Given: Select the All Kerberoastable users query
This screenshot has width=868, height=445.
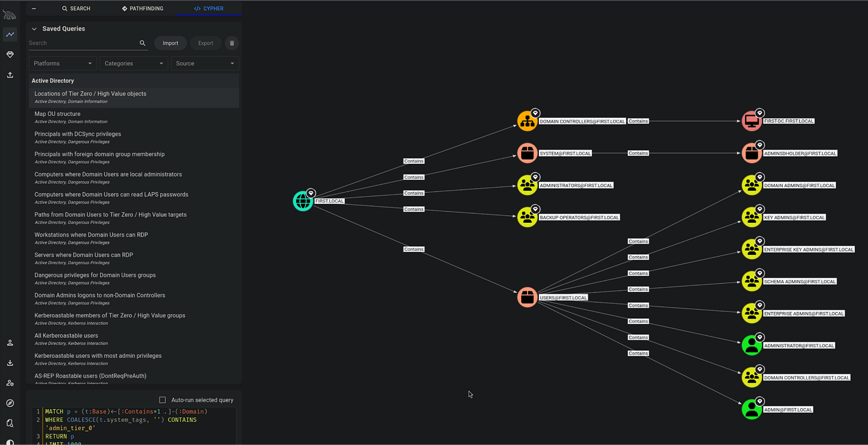Looking at the screenshot, I should point(134,339).
